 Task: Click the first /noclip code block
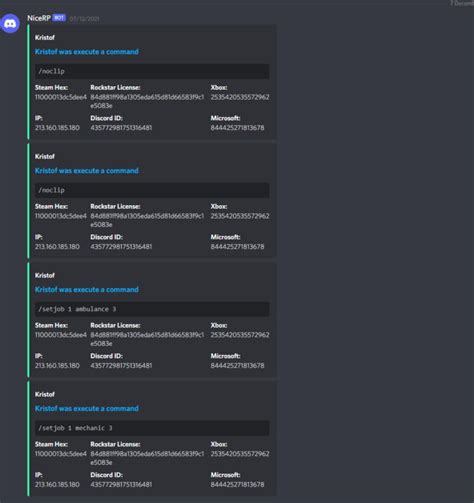(x=152, y=71)
